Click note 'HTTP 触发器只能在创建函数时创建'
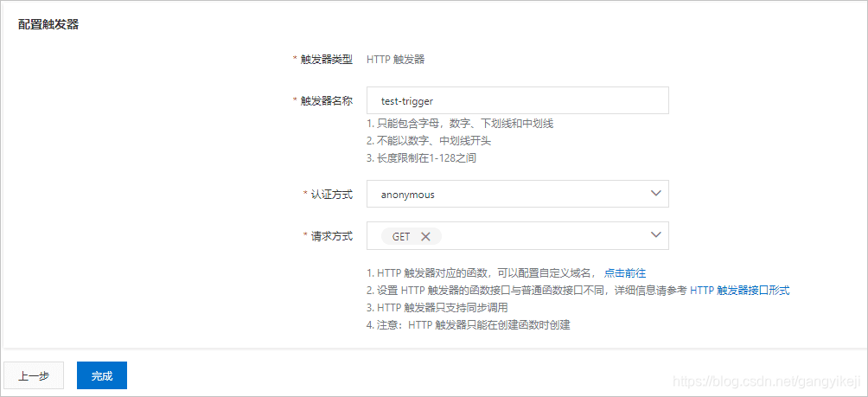The width and height of the screenshot is (868, 397). click(488, 325)
